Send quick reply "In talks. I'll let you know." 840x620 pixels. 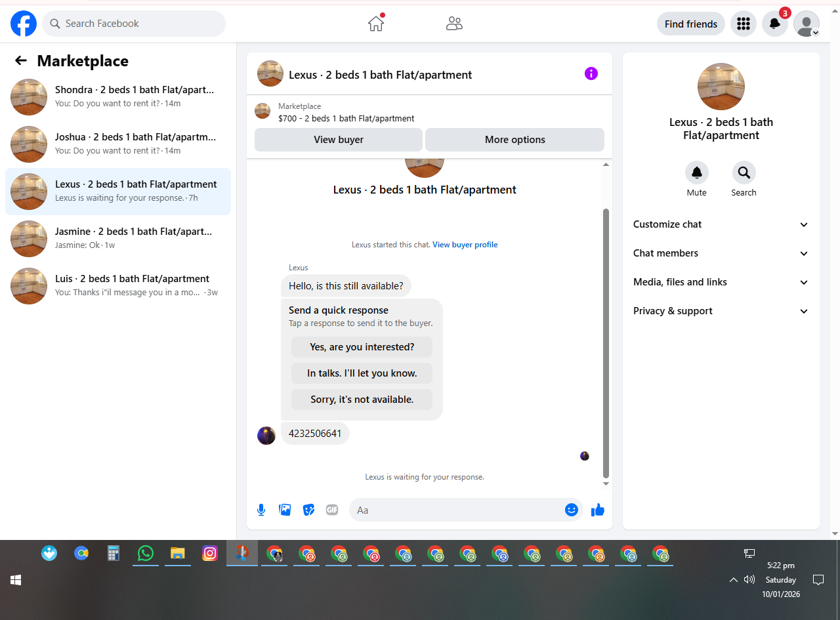[362, 373]
